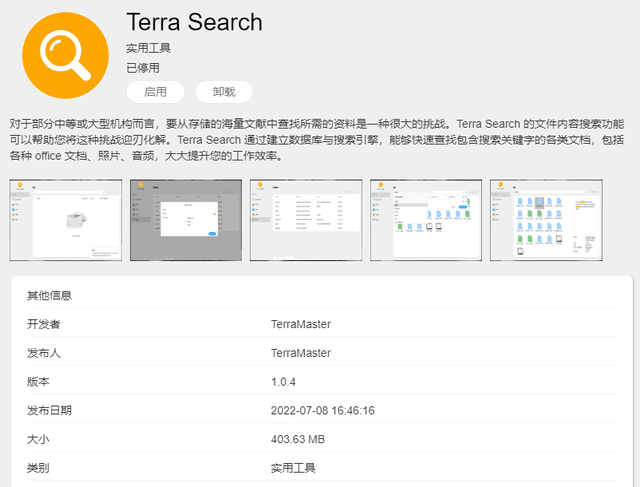
Task: Click the app description paragraph text
Action: coord(317,140)
